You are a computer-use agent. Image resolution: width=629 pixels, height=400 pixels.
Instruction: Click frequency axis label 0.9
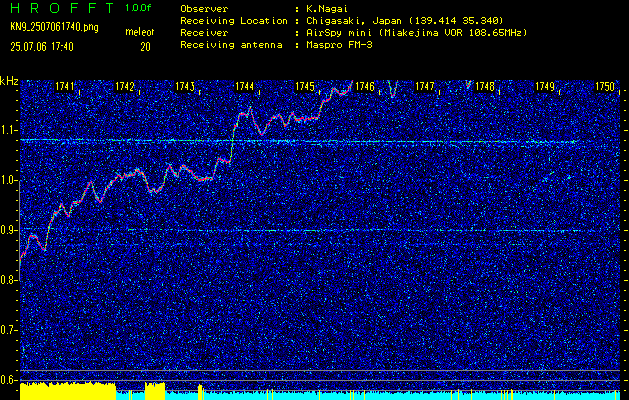click(x=9, y=230)
